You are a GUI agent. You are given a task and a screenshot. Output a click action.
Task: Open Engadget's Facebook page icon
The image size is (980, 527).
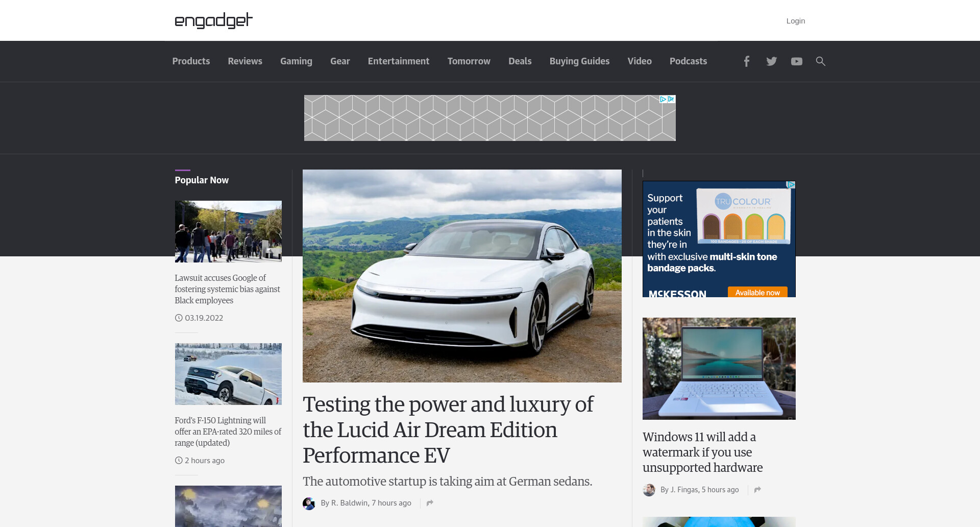pos(746,61)
